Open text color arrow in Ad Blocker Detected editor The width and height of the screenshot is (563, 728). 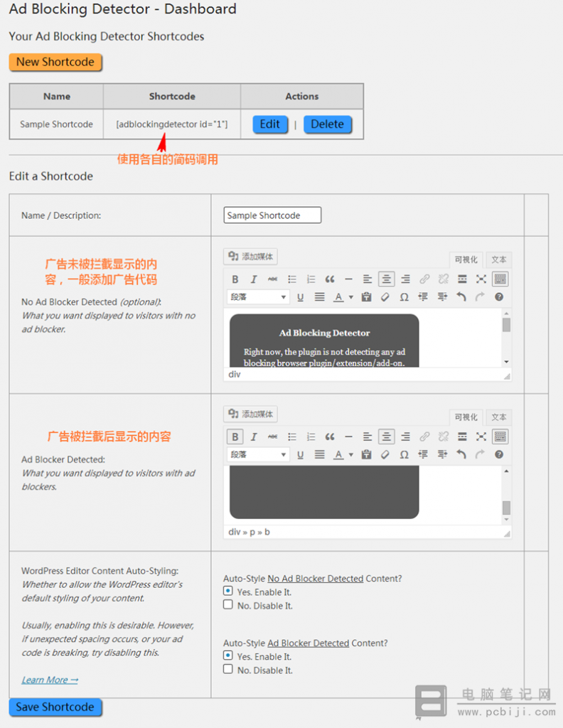[351, 454]
